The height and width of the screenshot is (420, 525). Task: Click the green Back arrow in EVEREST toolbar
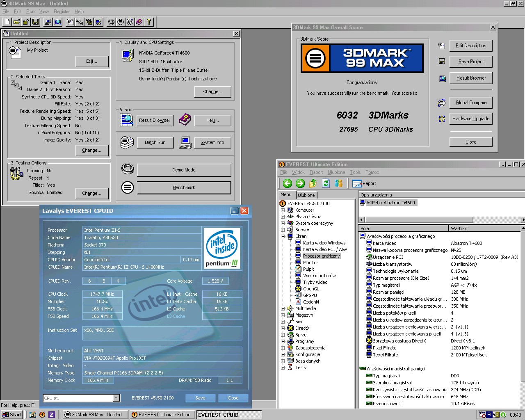pos(288,183)
